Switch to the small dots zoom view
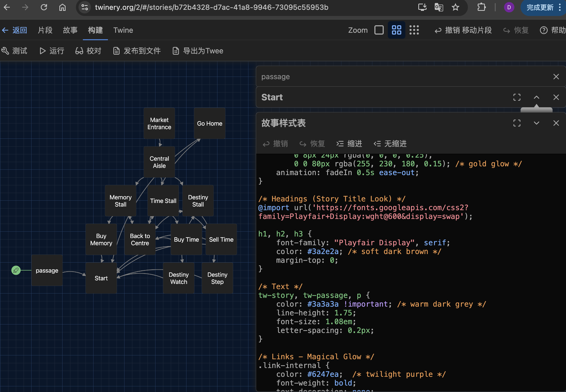The image size is (566, 392). click(414, 30)
